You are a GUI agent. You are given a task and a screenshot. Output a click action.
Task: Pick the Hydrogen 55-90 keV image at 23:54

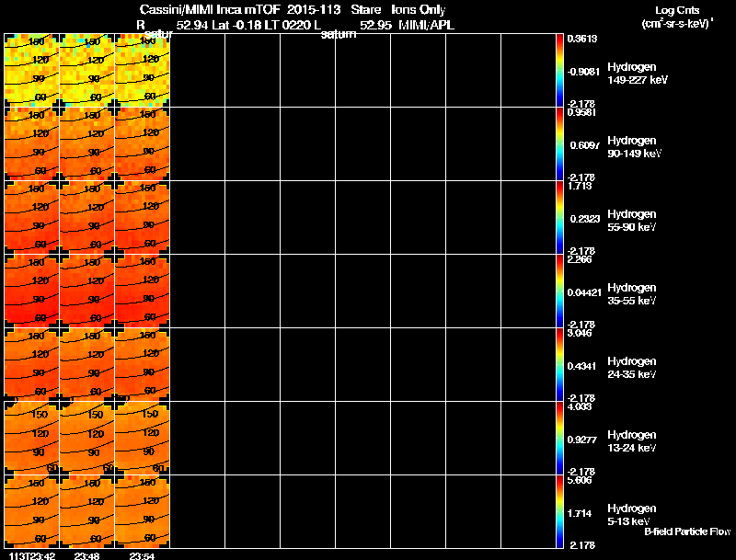point(143,218)
